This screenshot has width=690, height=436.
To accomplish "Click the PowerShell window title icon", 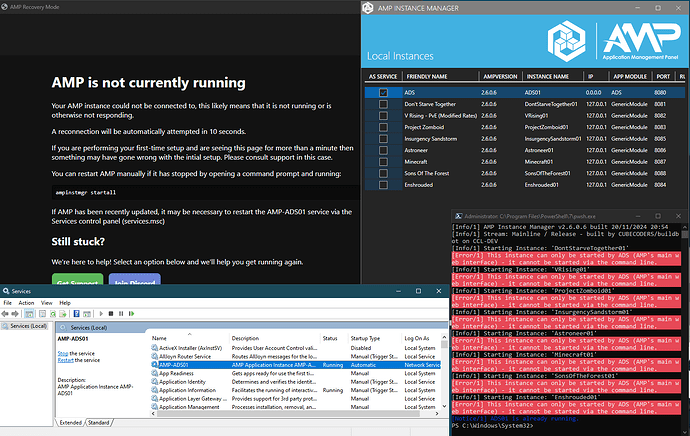I will click(459, 216).
